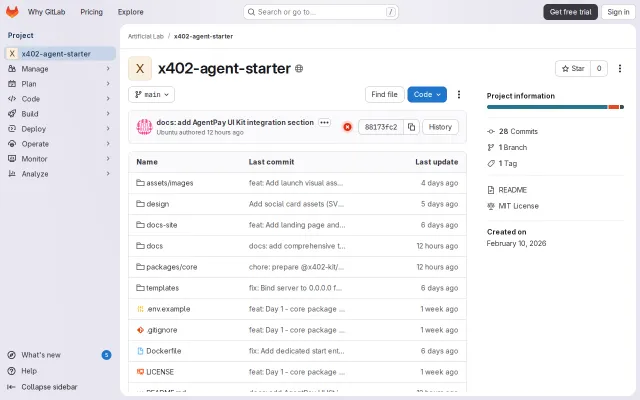
Task: Open the design folder
Action: (x=158, y=204)
